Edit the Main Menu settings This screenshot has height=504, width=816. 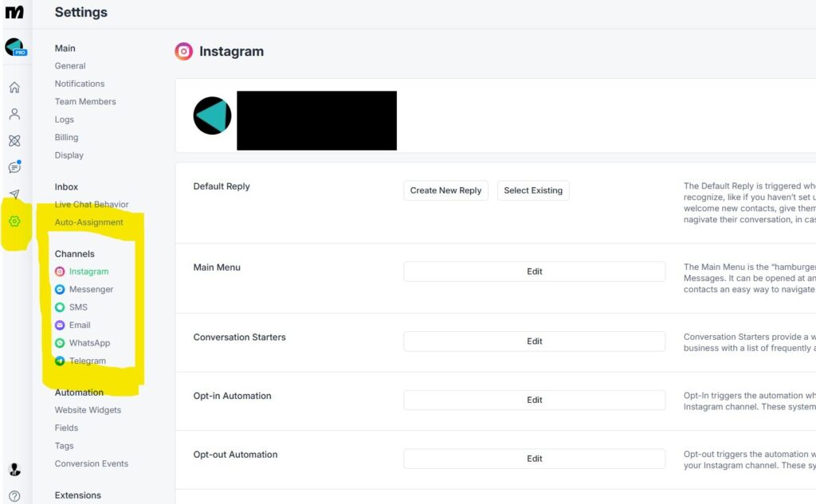(x=534, y=271)
